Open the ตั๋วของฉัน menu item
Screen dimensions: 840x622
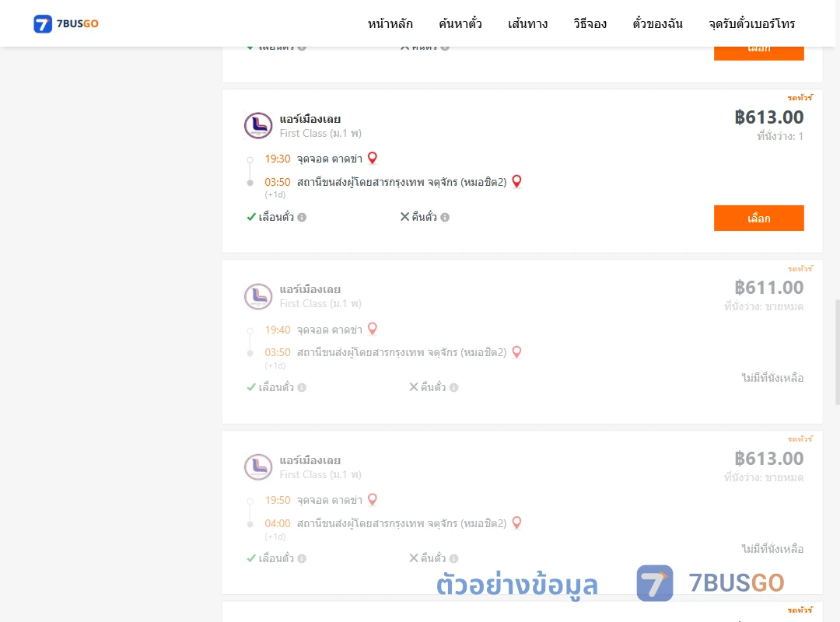(x=657, y=23)
